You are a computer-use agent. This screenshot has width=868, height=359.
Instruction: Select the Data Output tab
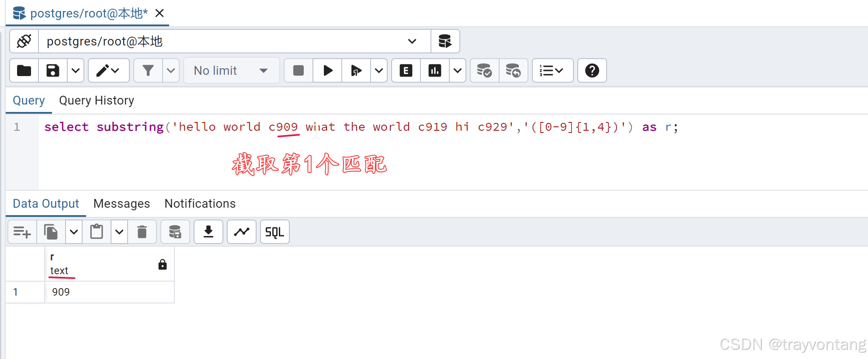(46, 204)
